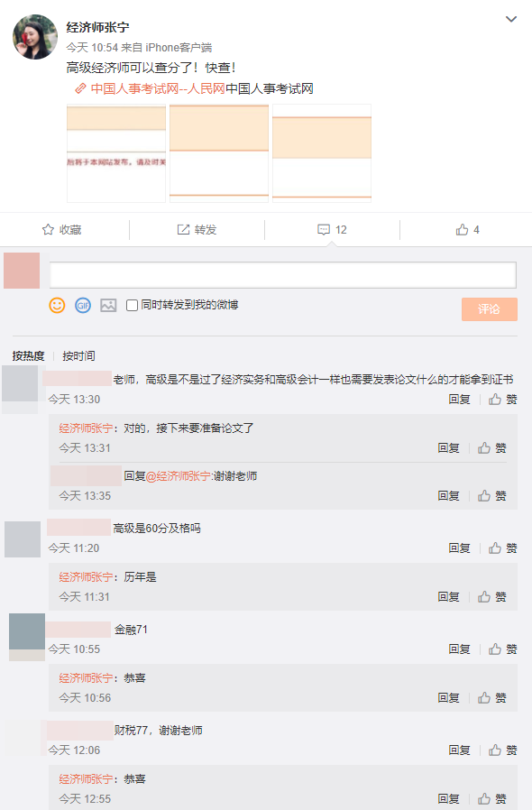Reply to the 今天 11:31 reply
Screen dimensions: 532x810
(x=448, y=596)
